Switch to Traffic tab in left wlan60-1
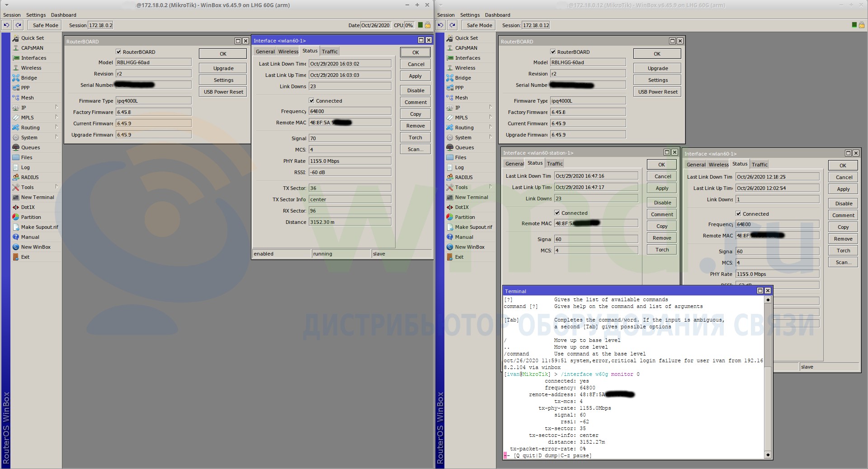The image size is (868, 469). 330,52
